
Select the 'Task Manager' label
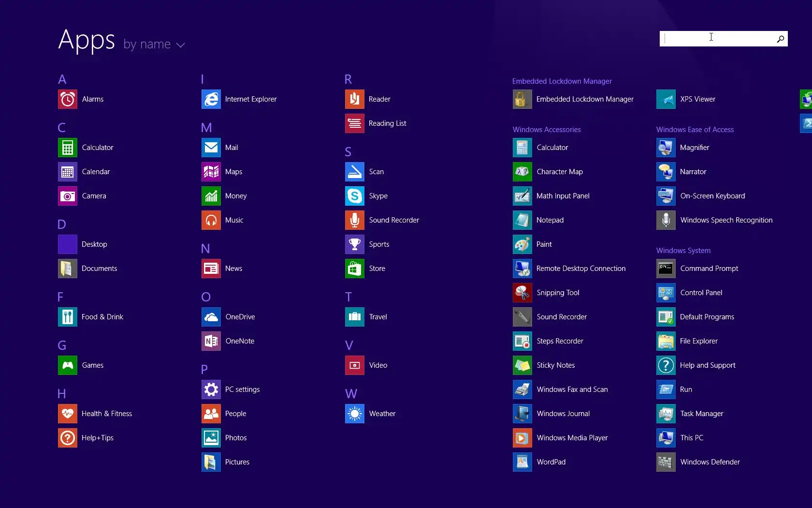click(702, 414)
